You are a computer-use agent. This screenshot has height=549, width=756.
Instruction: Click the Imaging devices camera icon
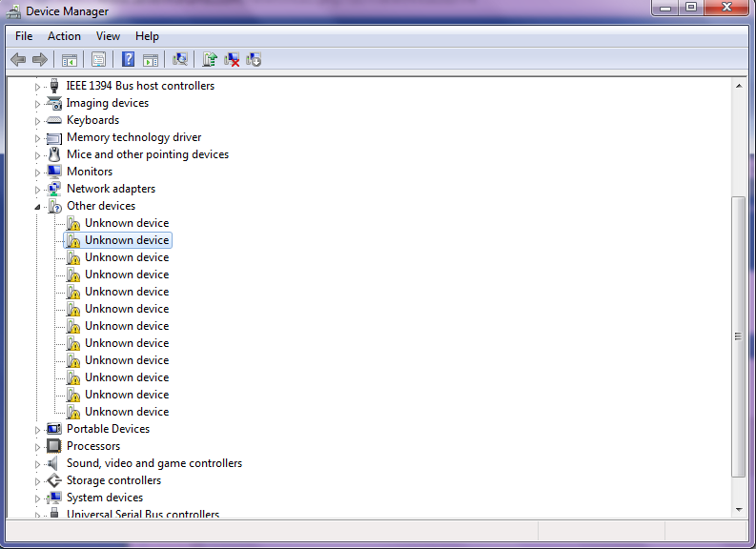(x=54, y=103)
